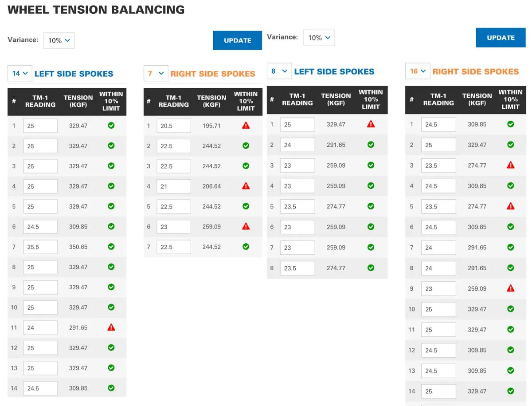
Task: Open the 14 left side spokes count dropdown
Action: click(20, 73)
